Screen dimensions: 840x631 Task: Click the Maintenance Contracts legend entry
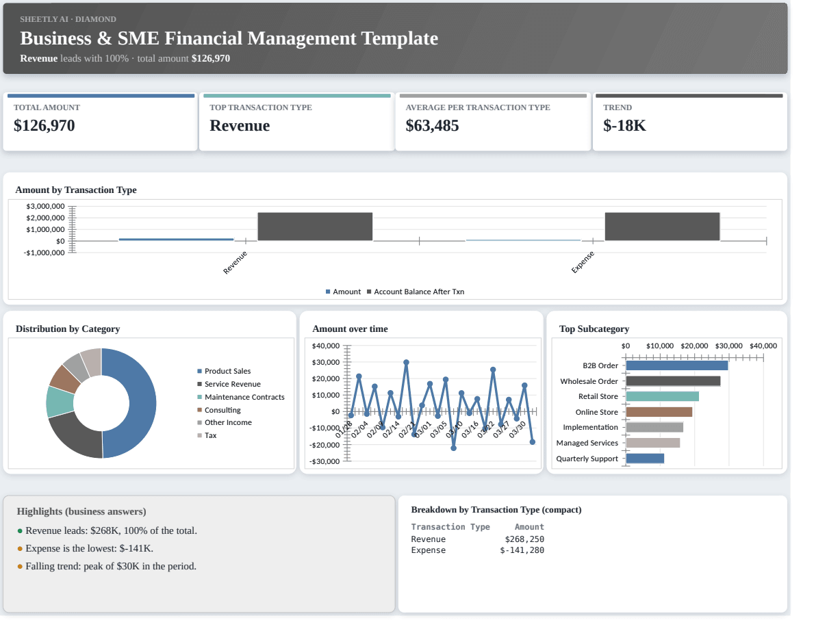click(x=241, y=397)
